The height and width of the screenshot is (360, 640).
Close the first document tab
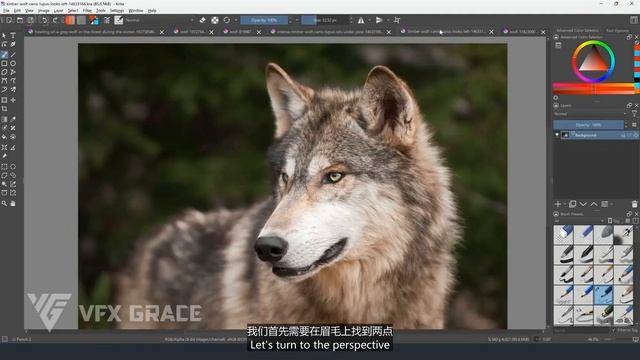pos(162,32)
